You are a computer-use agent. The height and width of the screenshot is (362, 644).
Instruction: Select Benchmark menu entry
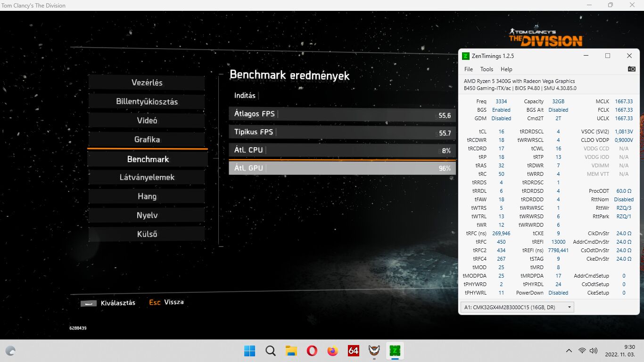click(x=148, y=159)
